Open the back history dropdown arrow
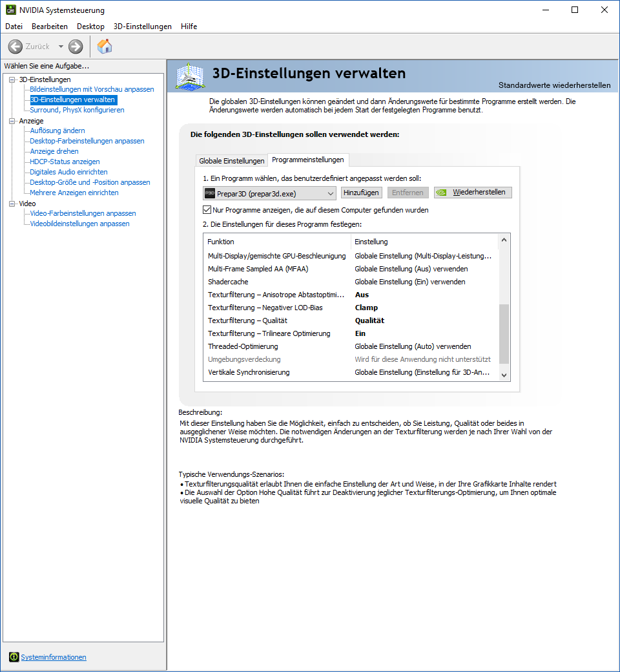This screenshot has width=620, height=672. 61,47
